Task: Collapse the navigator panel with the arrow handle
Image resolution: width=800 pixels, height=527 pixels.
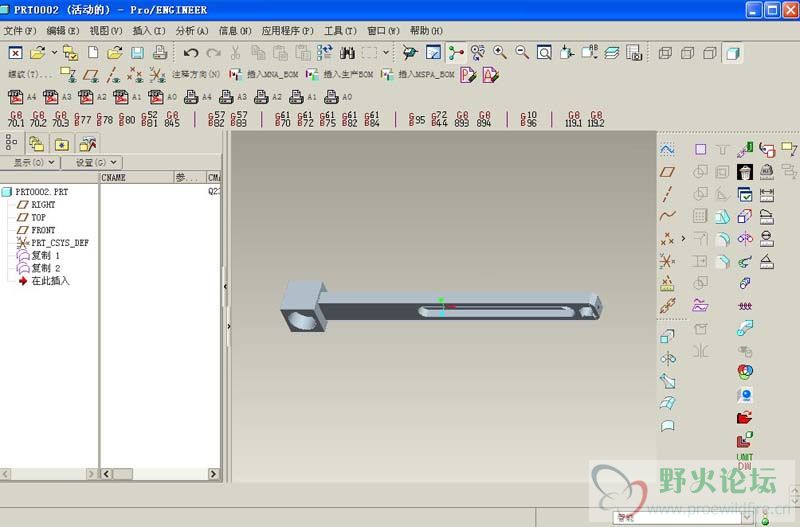Action: click(x=226, y=287)
